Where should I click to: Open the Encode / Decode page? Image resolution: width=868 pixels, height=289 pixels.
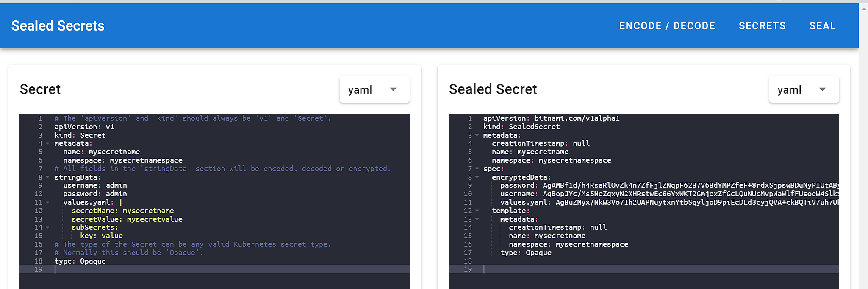pos(667,26)
